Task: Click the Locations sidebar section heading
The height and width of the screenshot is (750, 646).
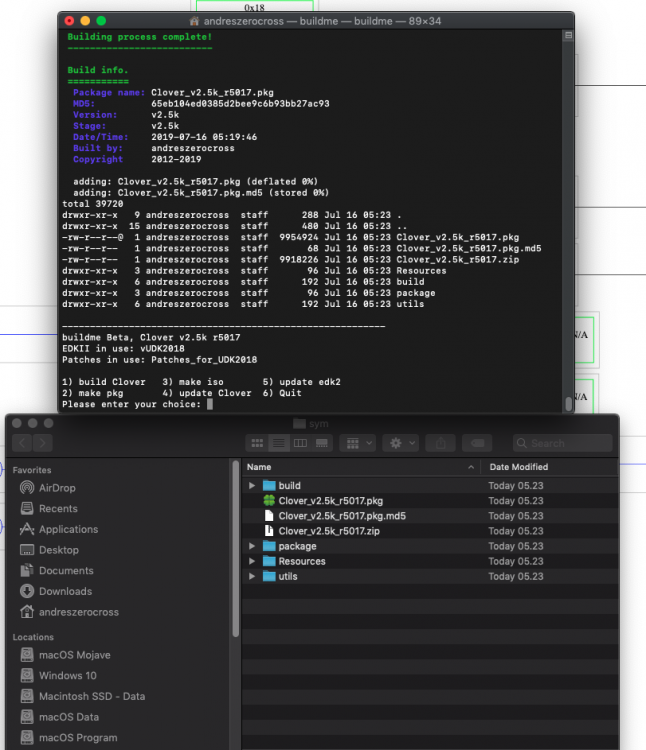Action: pyautogui.click(x=33, y=637)
